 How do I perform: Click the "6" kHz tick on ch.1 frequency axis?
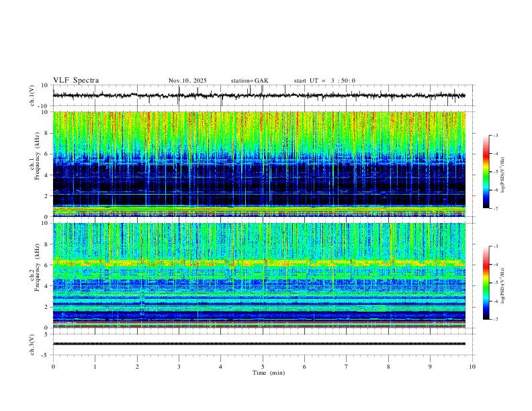(47, 154)
